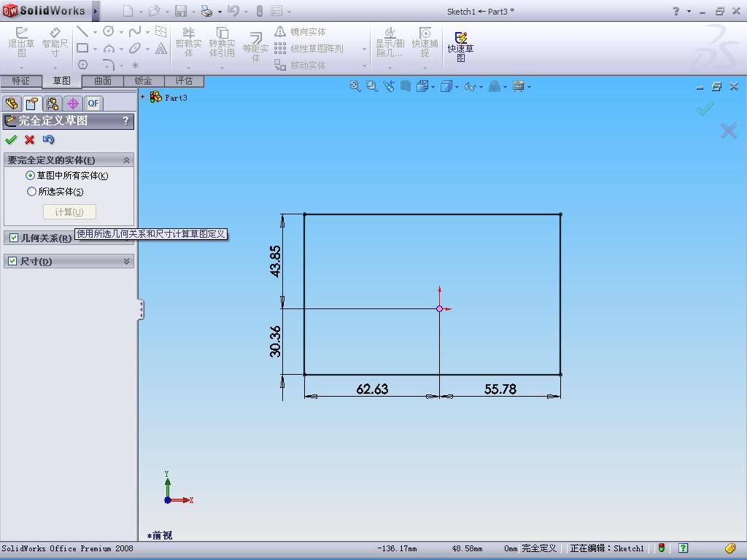Select the Sketch Fillet tool
Viewport: 747px width, 560px height.
point(109,64)
